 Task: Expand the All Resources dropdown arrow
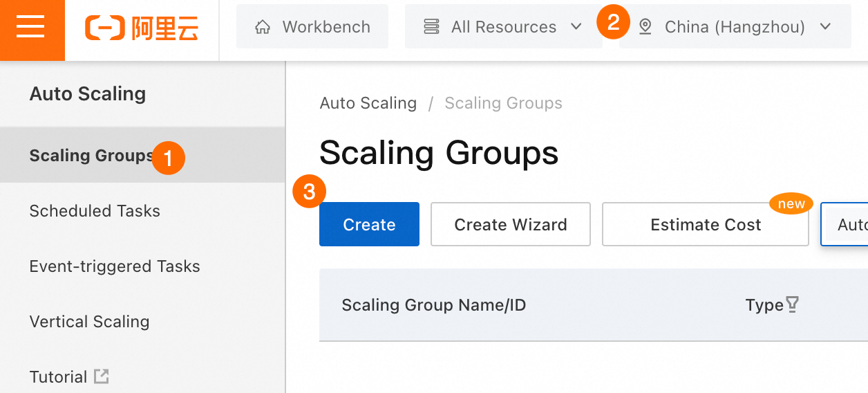[576, 27]
